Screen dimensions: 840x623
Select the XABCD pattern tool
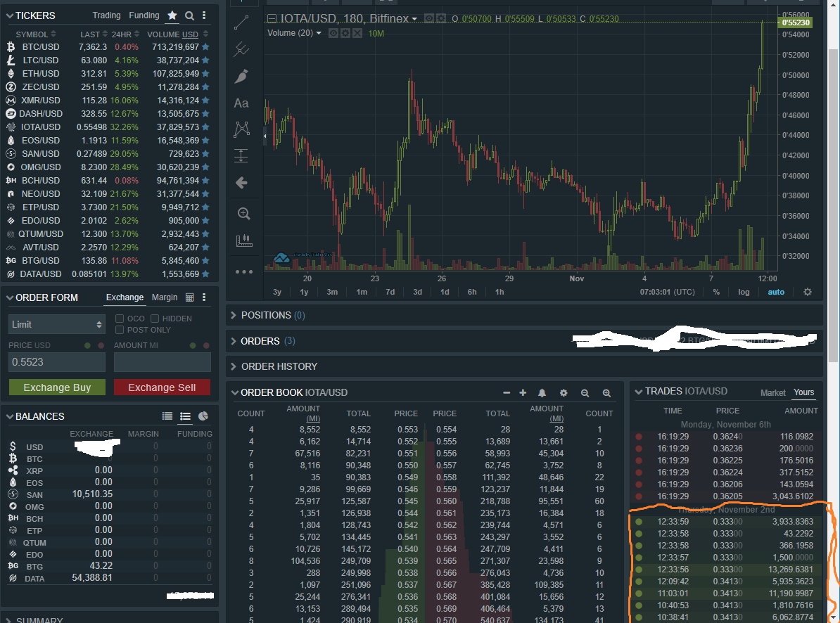(x=241, y=129)
